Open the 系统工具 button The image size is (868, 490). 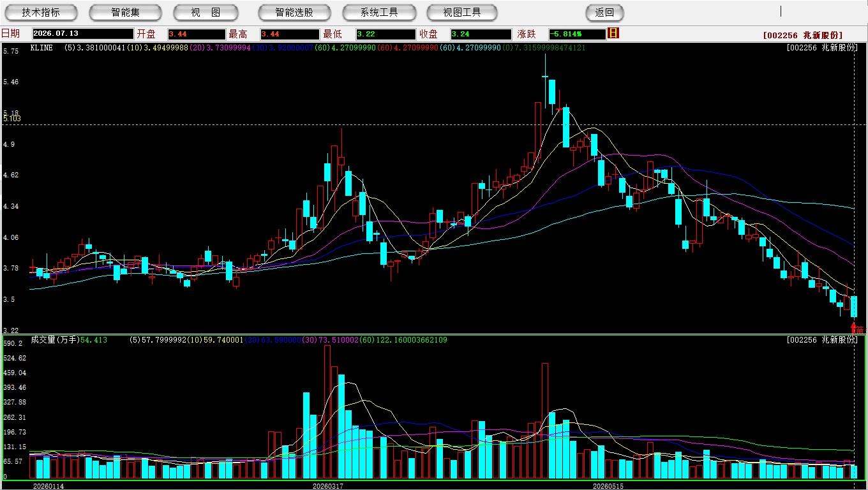379,12
